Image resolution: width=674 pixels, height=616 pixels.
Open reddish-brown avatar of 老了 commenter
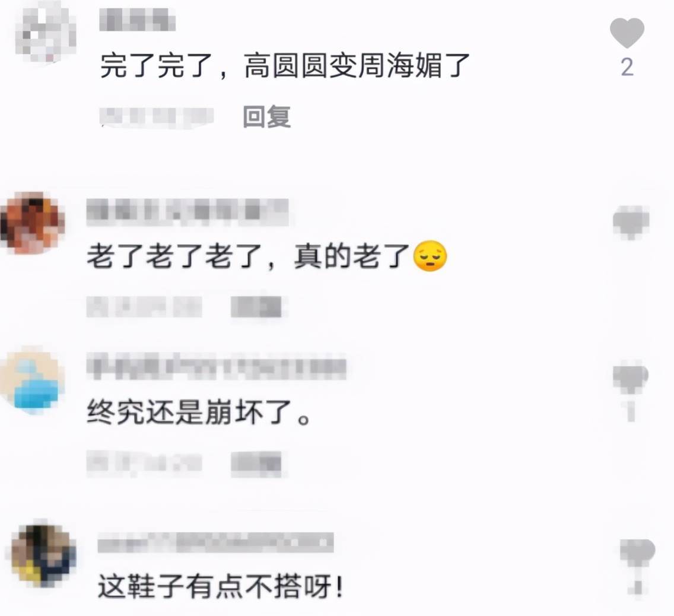coord(32,222)
